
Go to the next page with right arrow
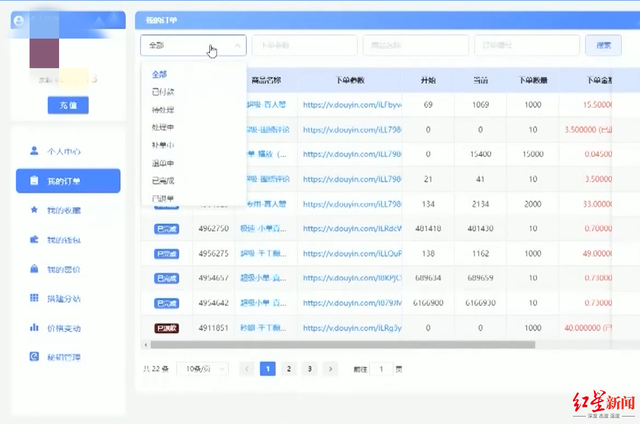coord(331,369)
